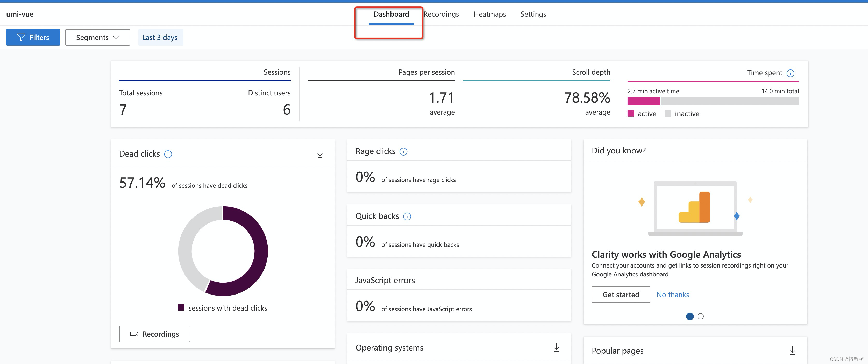The width and height of the screenshot is (868, 364).
Task: Open Recordings for dead click sessions
Action: (155, 334)
